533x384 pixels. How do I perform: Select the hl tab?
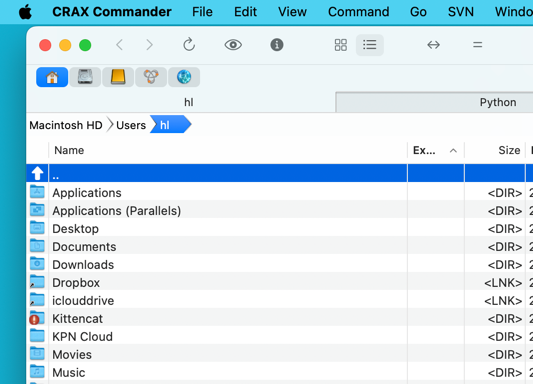click(x=188, y=102)
